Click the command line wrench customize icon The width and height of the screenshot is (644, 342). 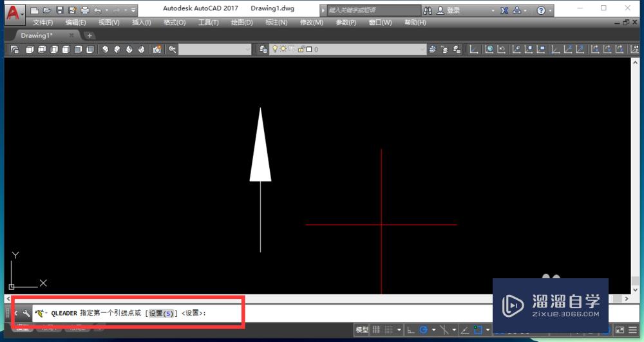[26, 313]
